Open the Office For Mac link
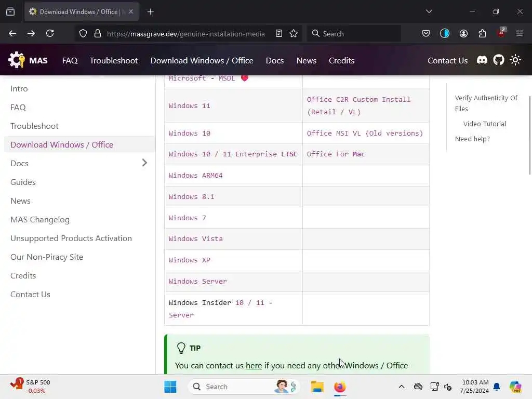The image size is (532, 399). point(336,154)
